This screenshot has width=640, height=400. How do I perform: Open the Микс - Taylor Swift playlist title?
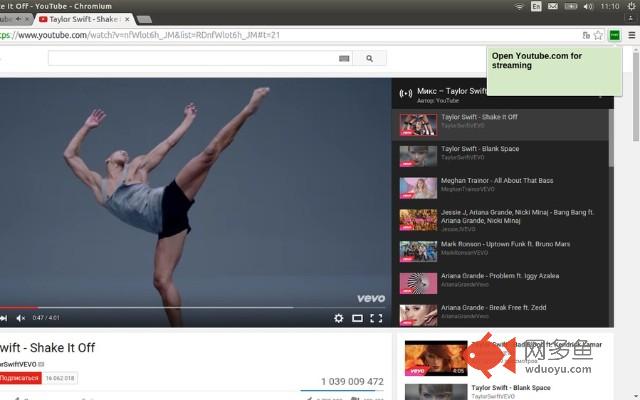pos(451,91)
